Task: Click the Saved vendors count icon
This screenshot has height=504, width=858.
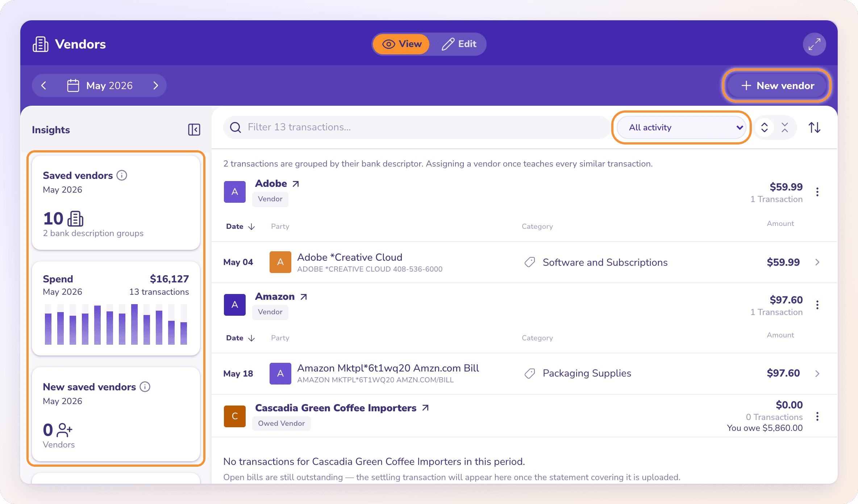Action: point(75,219)
